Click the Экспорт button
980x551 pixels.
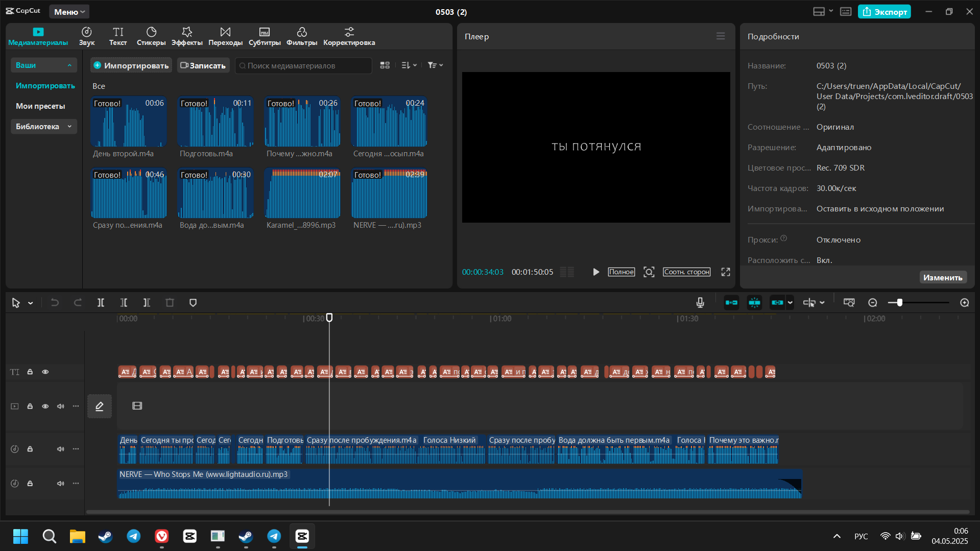[x=885, y=12]
